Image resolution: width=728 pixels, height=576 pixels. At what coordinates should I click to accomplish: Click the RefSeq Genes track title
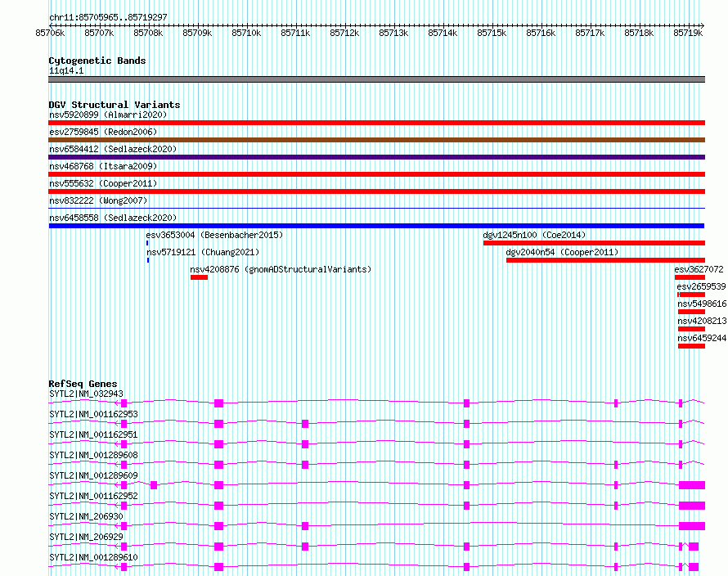[x=83, y=384]
